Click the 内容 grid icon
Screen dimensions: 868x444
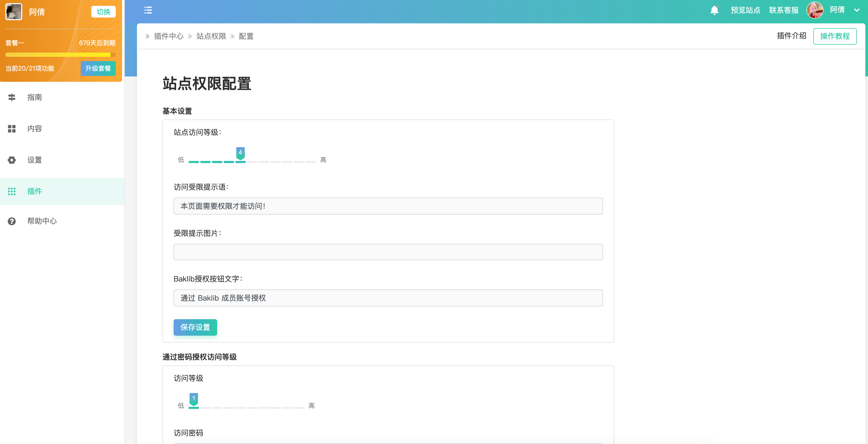pos(12,129)
